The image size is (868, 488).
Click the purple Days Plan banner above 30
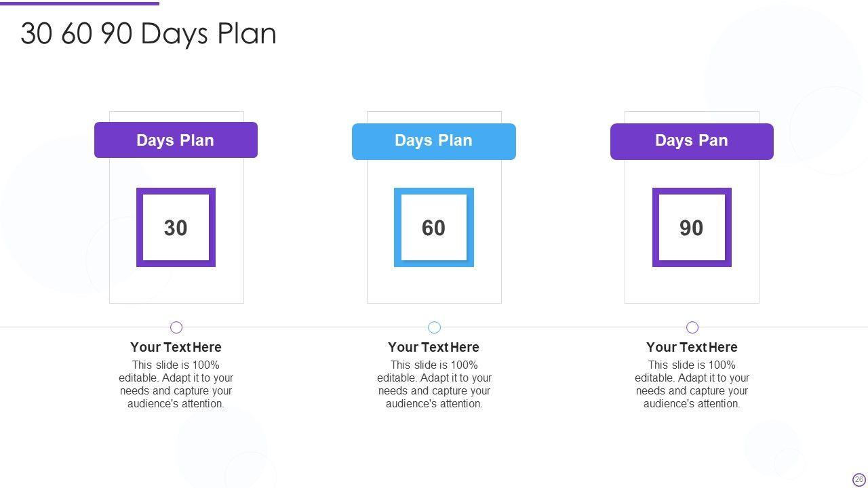click(176, 140)
